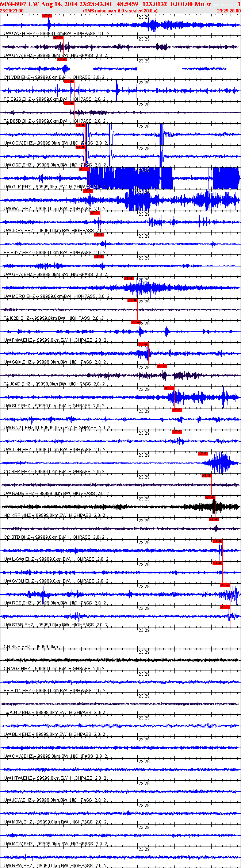Click the red pick marker on UW.SQM trace
This screenshot has height=868, width=241.
click(144, 344)
